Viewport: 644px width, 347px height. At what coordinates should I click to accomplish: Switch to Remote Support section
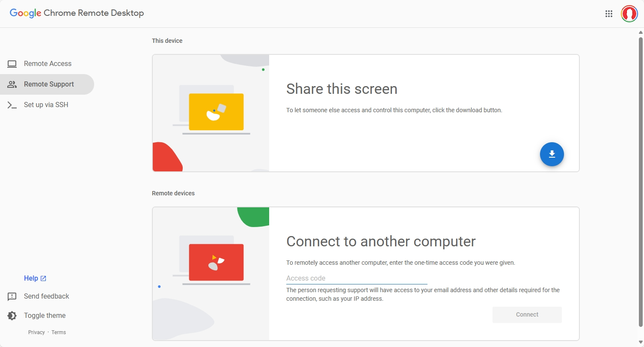point(47,84)
